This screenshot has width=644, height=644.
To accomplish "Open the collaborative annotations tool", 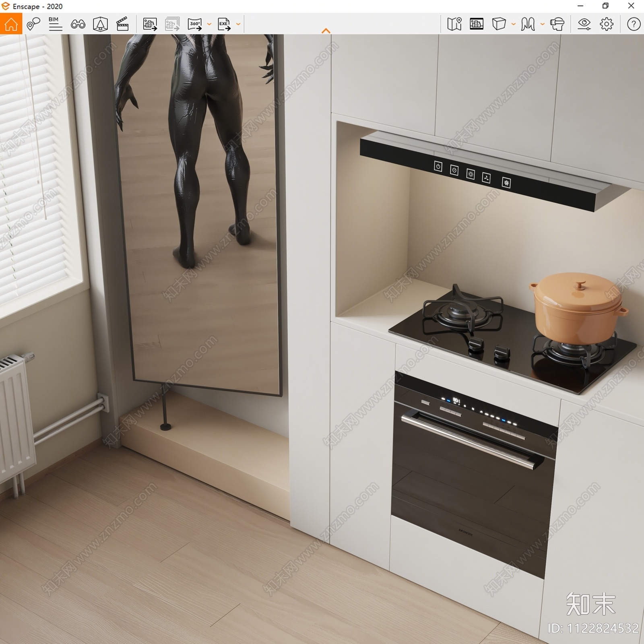I will tap(33, 24).
